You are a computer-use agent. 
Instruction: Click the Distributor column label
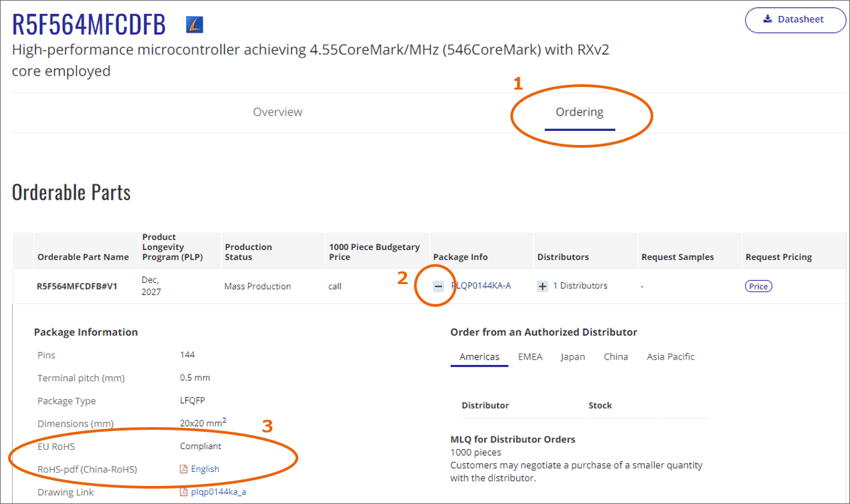[x=485, y=405]
